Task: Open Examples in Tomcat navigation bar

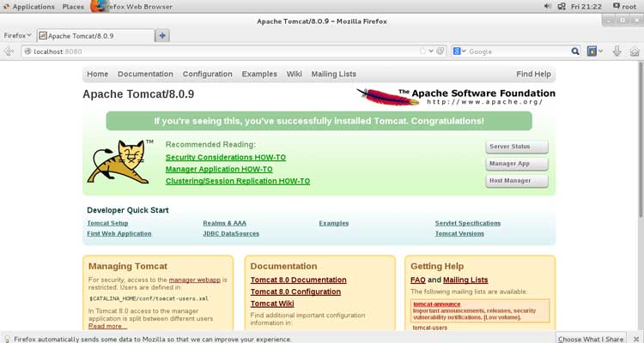Action: [x=259, y=74]
